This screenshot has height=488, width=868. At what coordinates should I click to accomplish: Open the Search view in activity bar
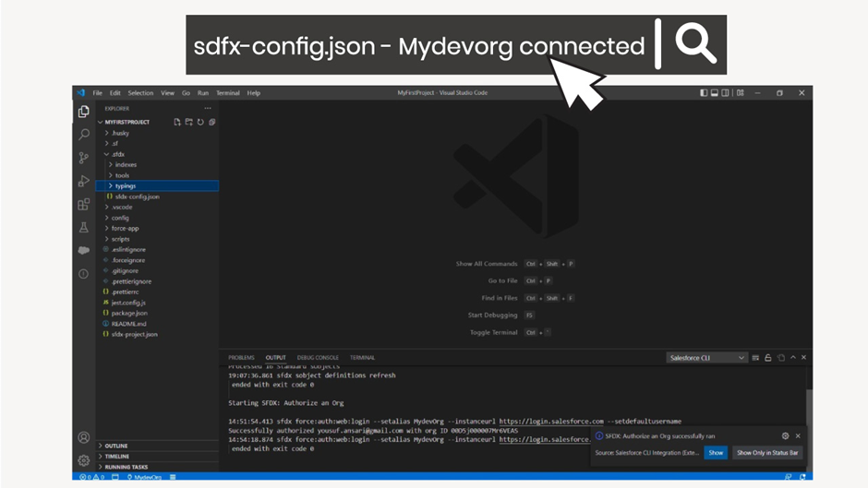(x=84, y=135)
